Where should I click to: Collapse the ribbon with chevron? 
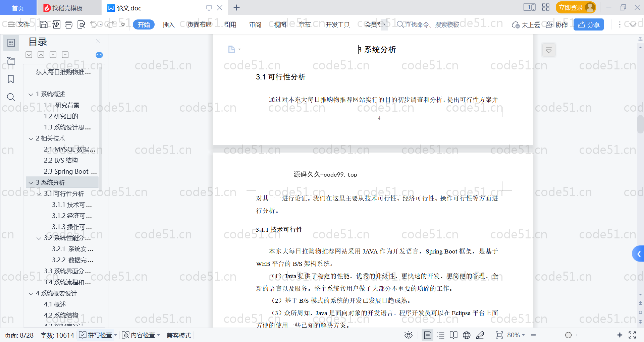633,24
